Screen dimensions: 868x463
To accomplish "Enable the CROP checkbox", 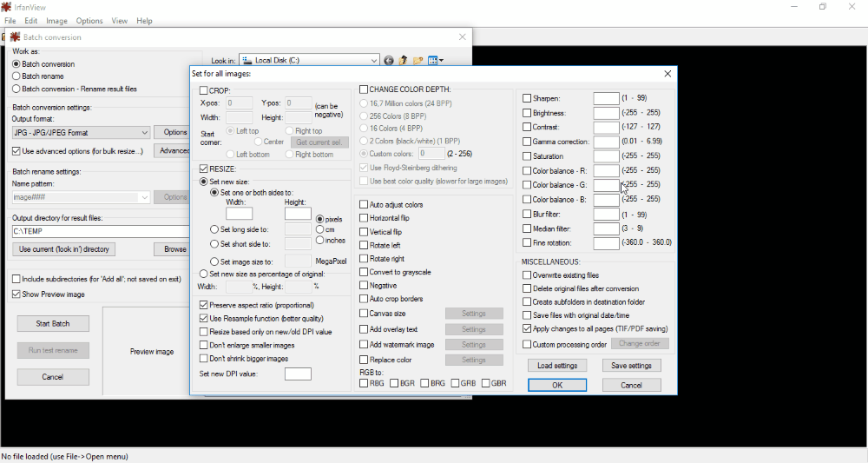I will point(204,90).
